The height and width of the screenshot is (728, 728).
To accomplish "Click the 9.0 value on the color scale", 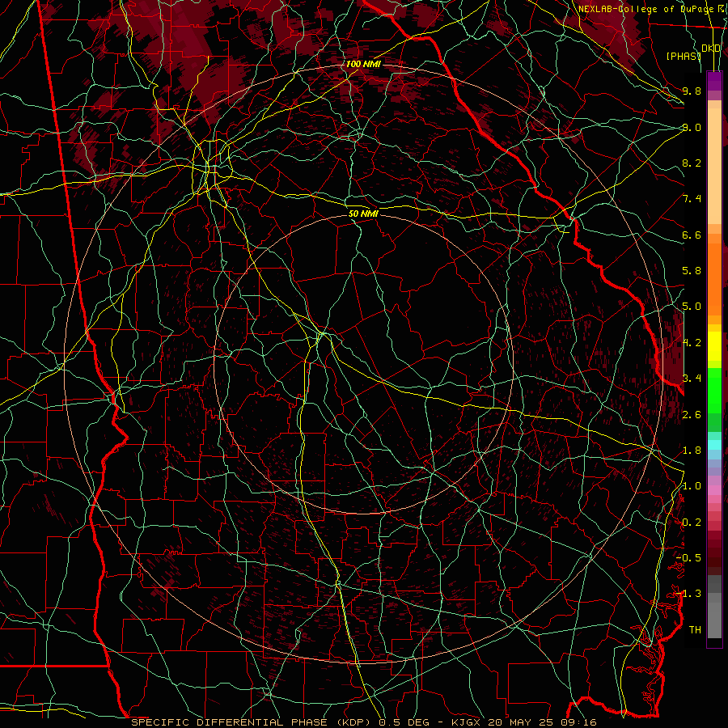I will pos(692,127).
